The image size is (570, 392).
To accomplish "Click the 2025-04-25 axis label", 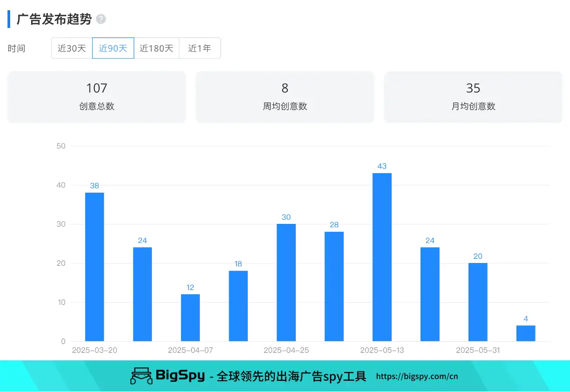I will (x=285, y=350).
